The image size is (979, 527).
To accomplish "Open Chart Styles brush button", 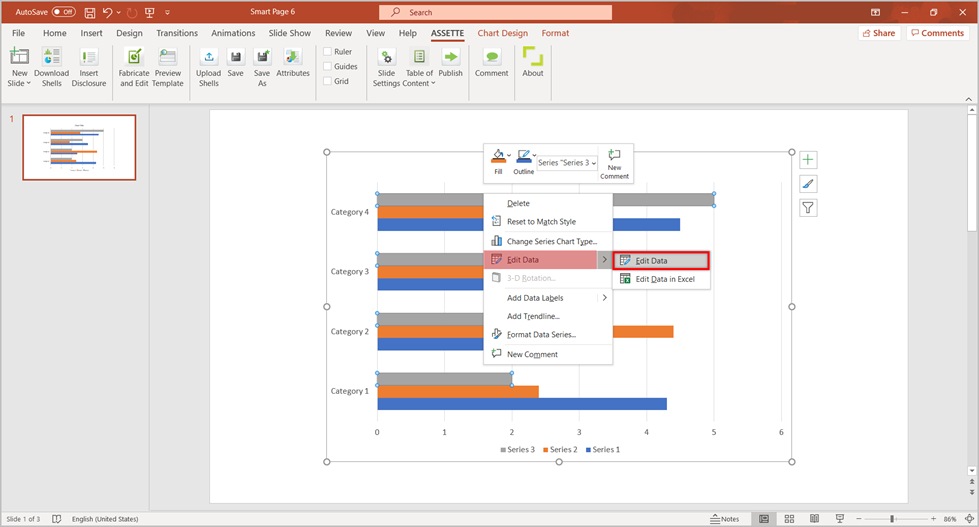I will click(808, 184).
